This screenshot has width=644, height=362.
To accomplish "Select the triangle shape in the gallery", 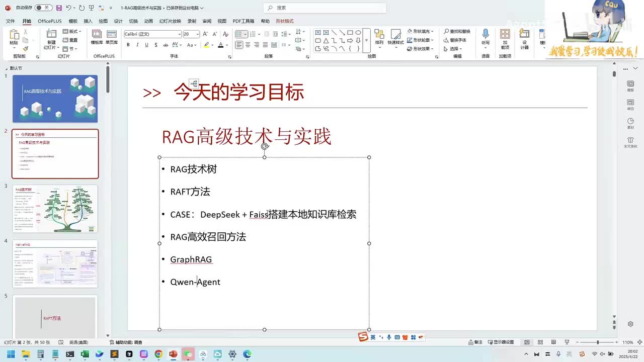I will tap(326, 41).
